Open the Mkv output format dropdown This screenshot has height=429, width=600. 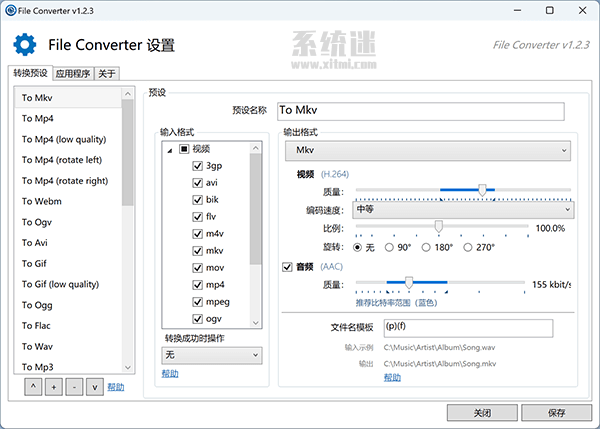[x=428, y=151]
